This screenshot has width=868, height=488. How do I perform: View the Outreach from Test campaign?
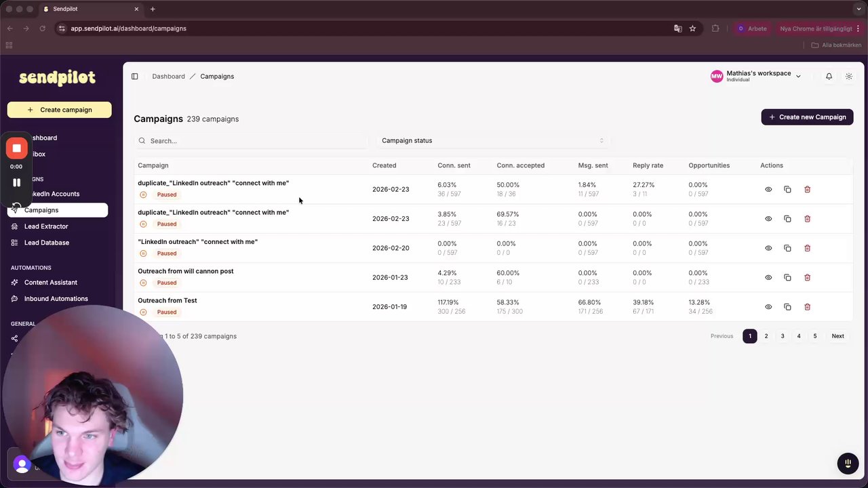[x=768, y=307]
